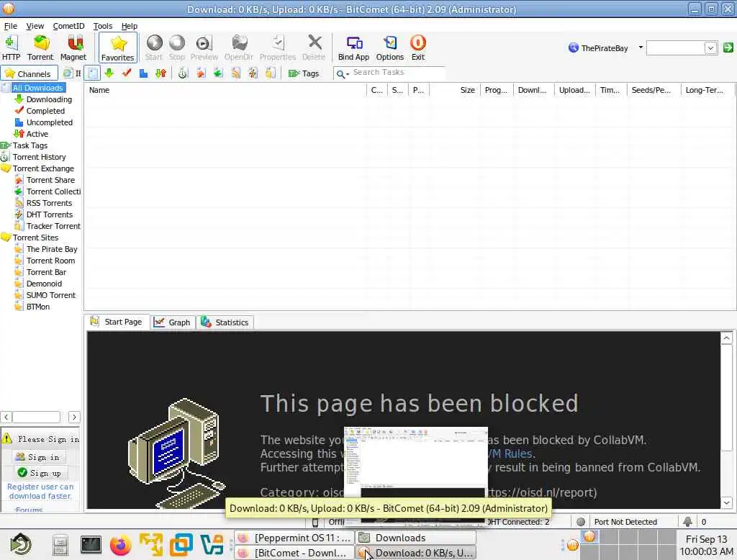This screenshot has width=737, height=560.
Task: Click the blue uncompleted filter icon
Action: point(143,73)
